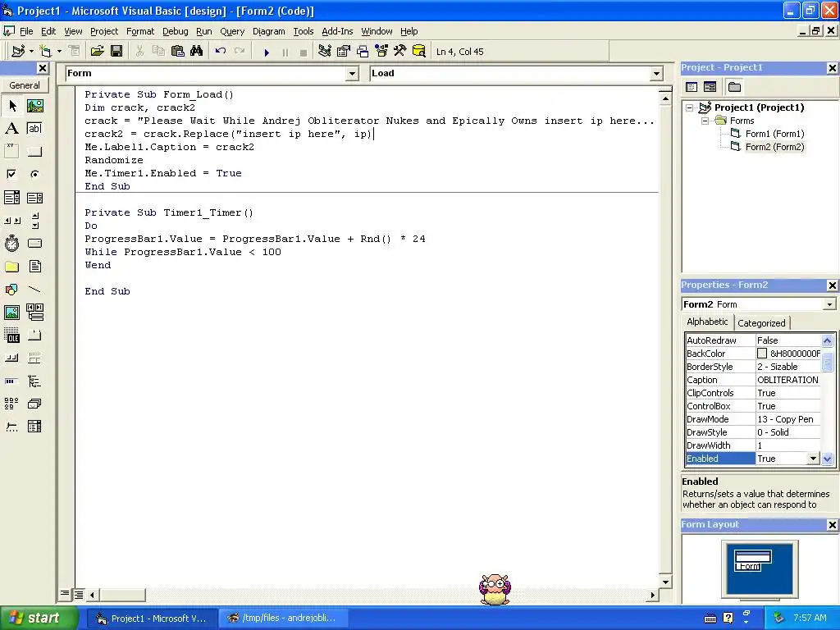Open the Add Form dropdown arrow
The height and width of the screenshot is (630, 840).
pyautogui.click(x=59, y=52)
